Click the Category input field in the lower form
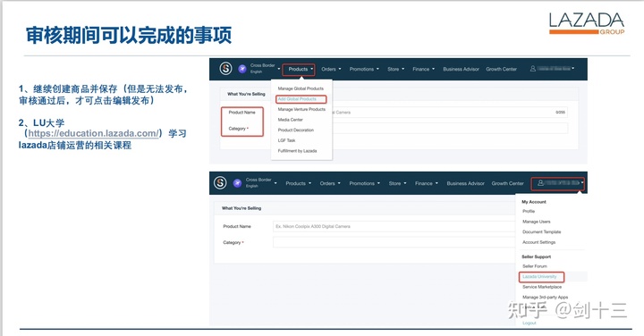 (394, 242)
